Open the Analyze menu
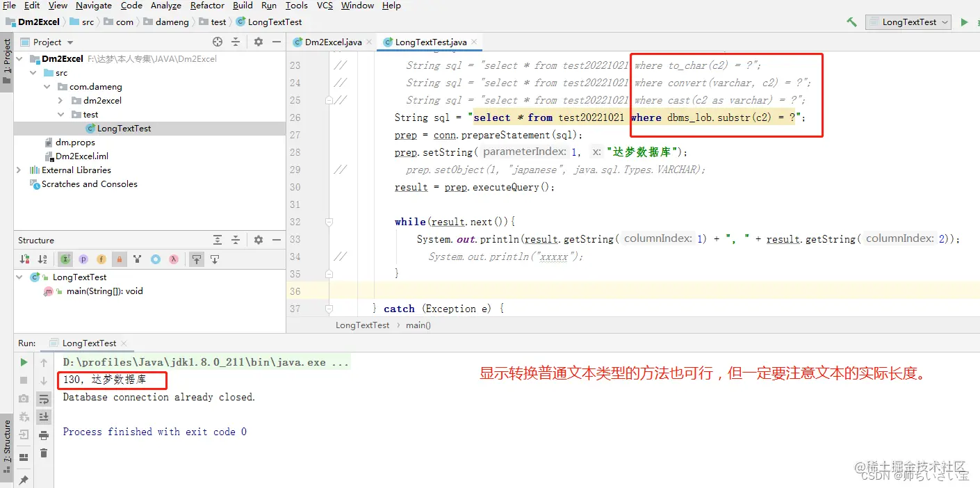This screenshot has height=488, width=980. click(165, 6)
